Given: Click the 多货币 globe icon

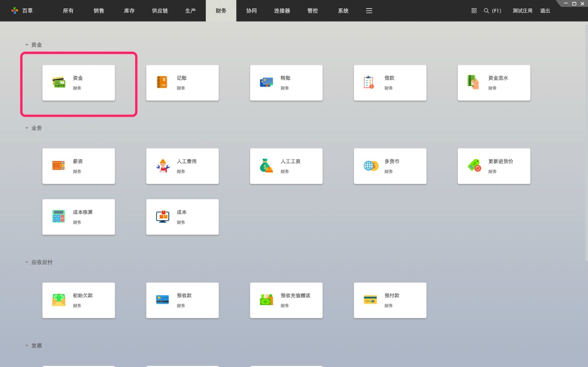Looking at the screenshot, I should coord(370,166).
